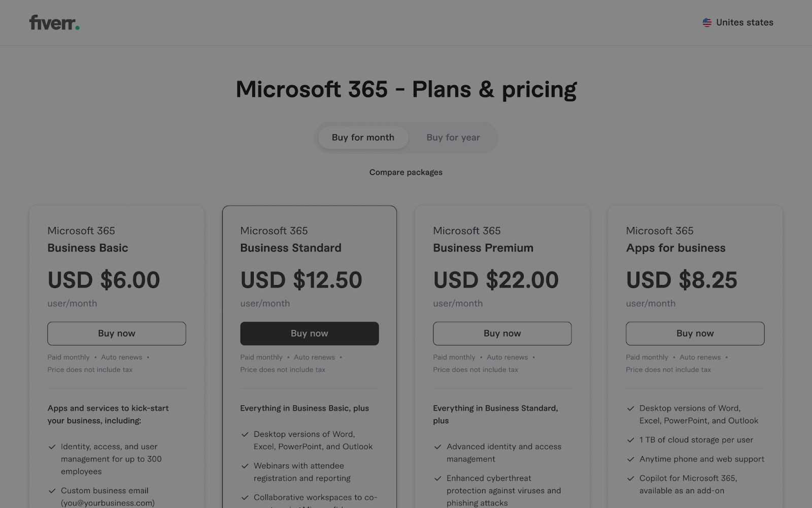Buy now the Business Basic plan

[x=117, y=333]
